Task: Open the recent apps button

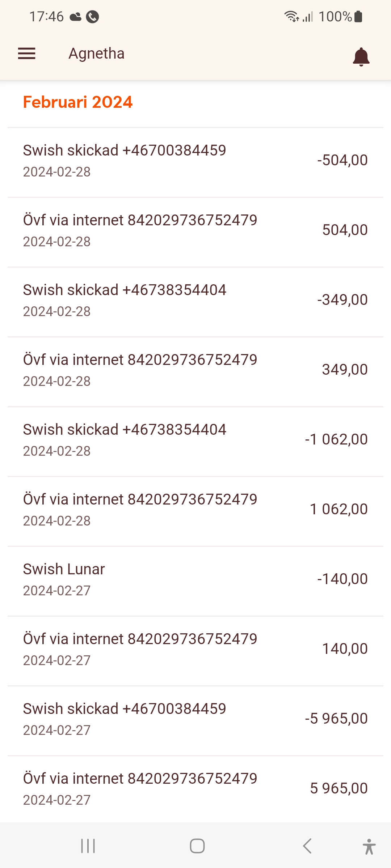Action: click(88, 846)
